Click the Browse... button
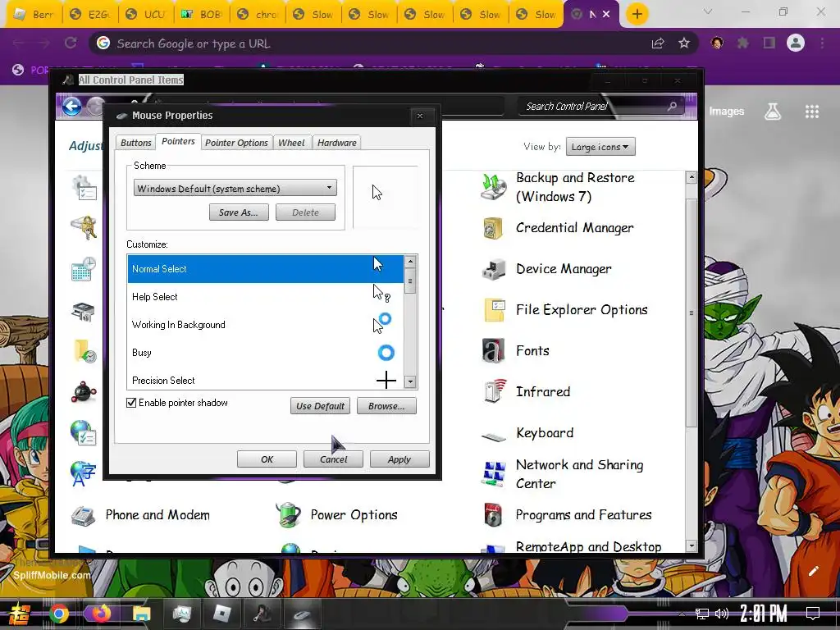Viewport: 840px width, 630px height. [x=386, y=405]
